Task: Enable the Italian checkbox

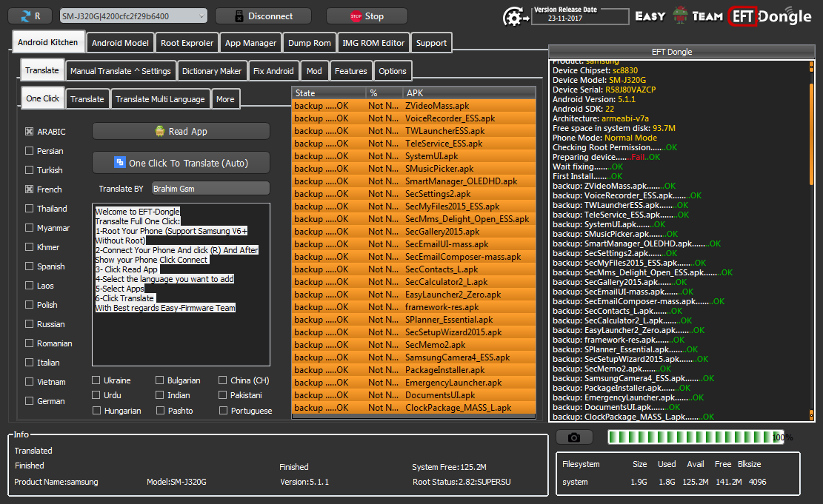Action: point(30,363)
